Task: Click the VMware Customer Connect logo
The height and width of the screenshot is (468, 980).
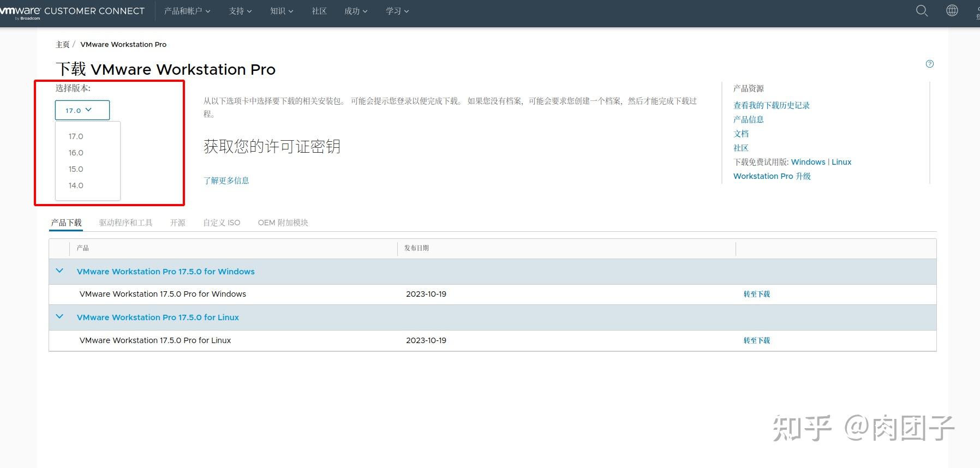Action: (x=72, y=12)
